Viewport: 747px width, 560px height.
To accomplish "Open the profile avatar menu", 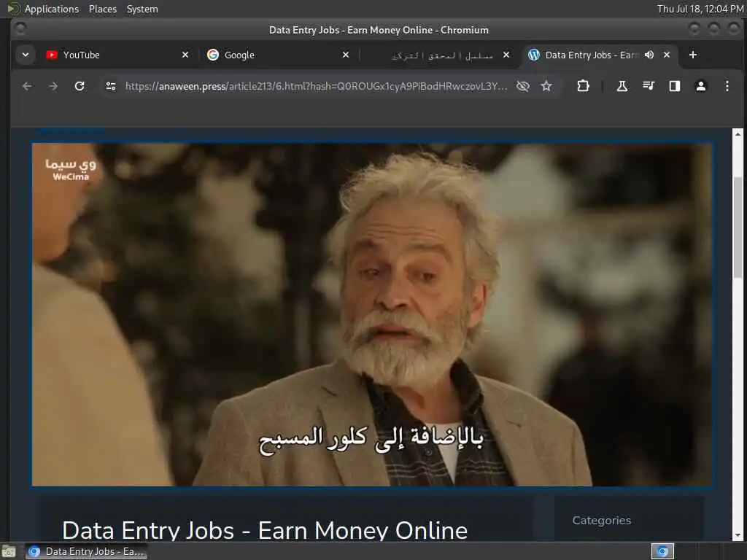I will (701, 86).
